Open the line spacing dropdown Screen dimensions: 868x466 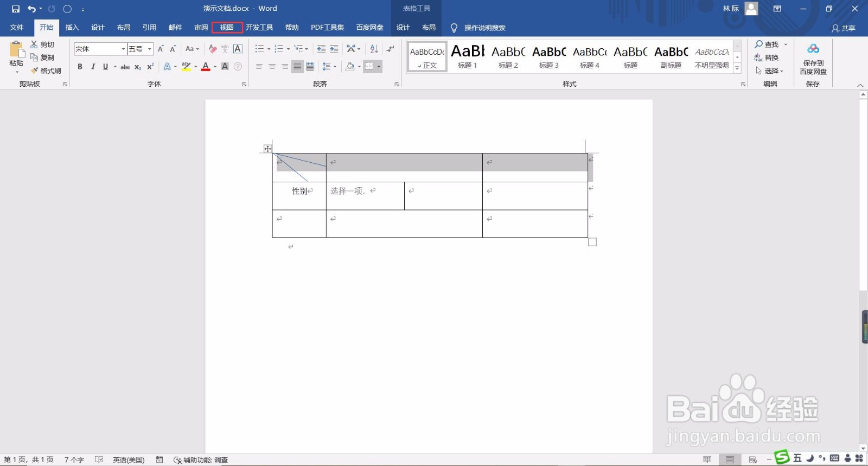tap(329, 67)
